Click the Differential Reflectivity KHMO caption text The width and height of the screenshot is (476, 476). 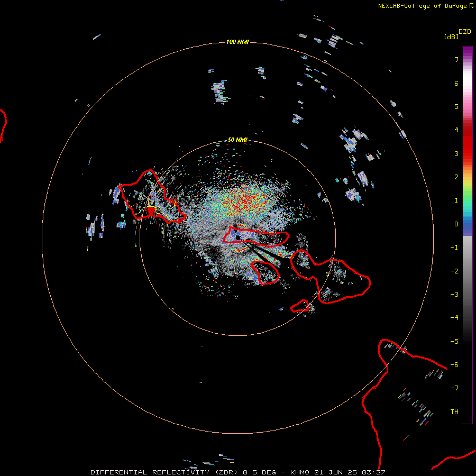point(238,472)
